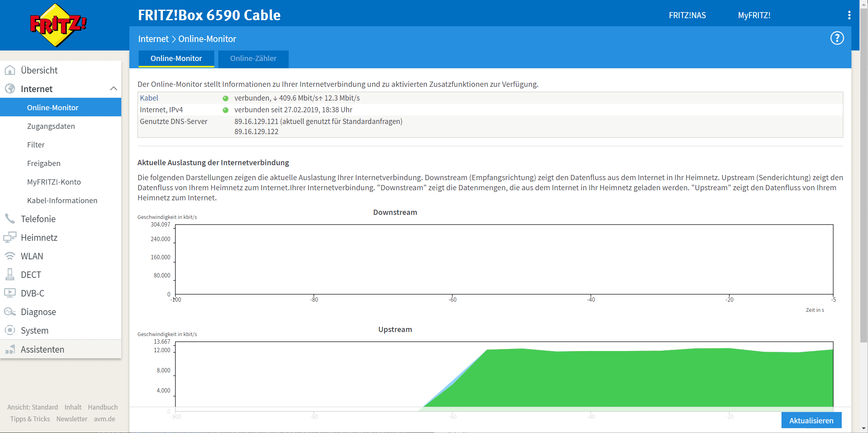Click the Kabel connection link
This screenshot has height=433, width=868.
click(149, 98)
